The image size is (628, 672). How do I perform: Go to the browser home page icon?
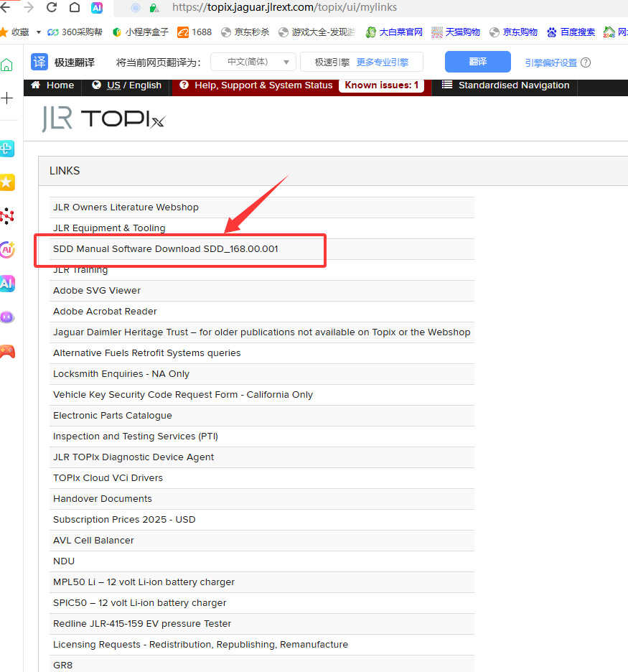pos(75,7)
